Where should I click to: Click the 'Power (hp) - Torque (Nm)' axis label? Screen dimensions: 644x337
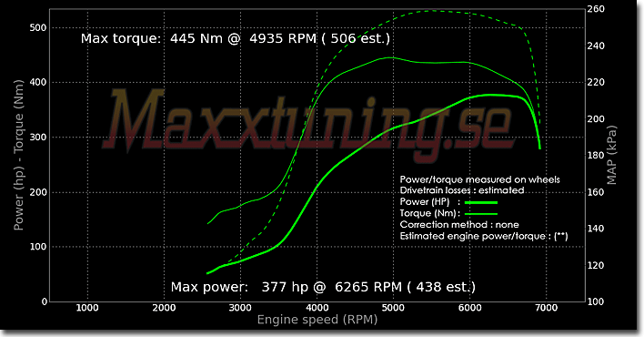point(18,155)
